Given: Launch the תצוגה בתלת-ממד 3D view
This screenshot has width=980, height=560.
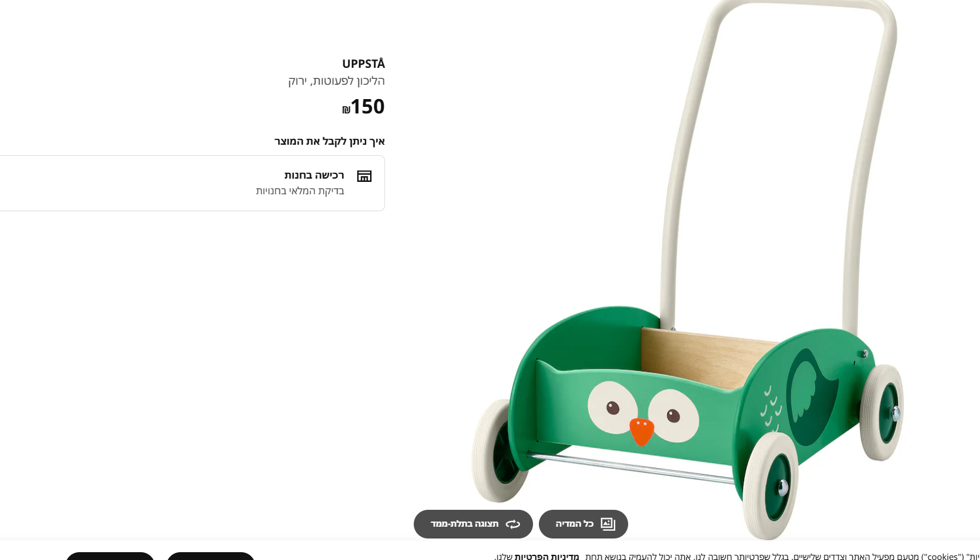Looking at the screenshot, I should pos(473,524).
